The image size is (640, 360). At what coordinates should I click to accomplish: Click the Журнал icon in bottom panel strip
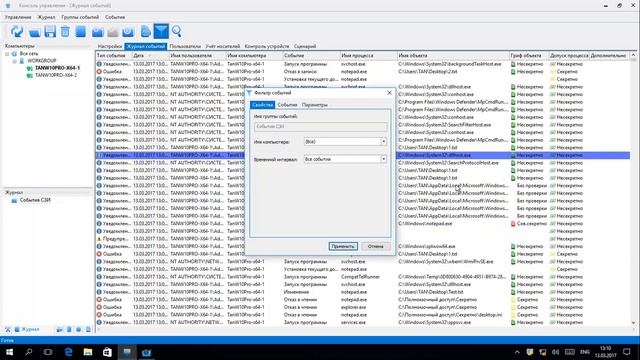point(17,329)
